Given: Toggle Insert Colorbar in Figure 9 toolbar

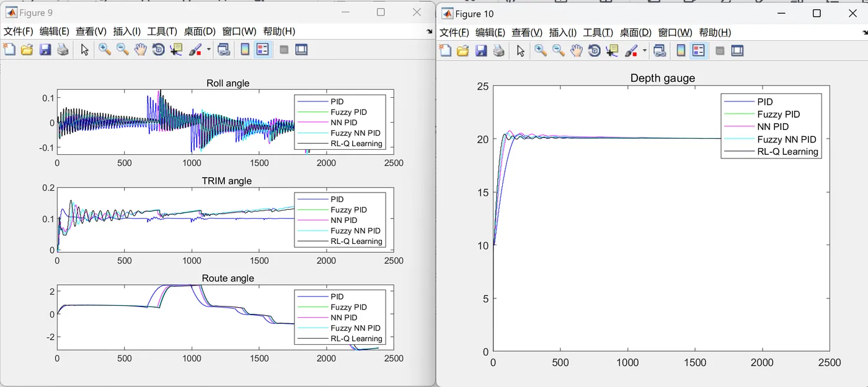Looking at the screenshot, I should click(245, 50).
